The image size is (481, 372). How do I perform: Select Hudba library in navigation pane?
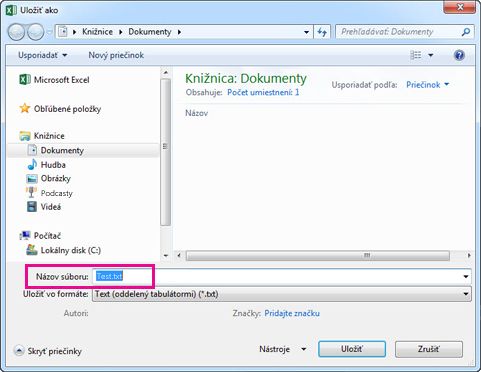tap(53, 165)
